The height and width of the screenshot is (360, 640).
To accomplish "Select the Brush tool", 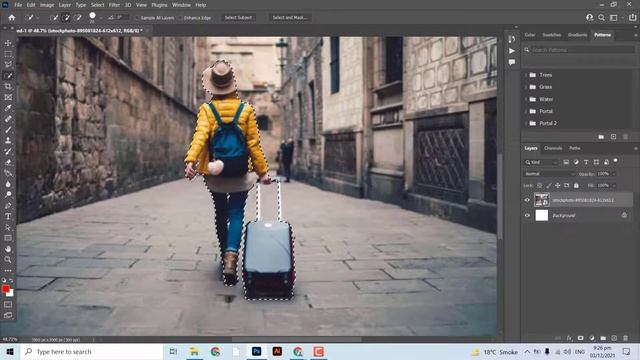I will coord(8,129).
